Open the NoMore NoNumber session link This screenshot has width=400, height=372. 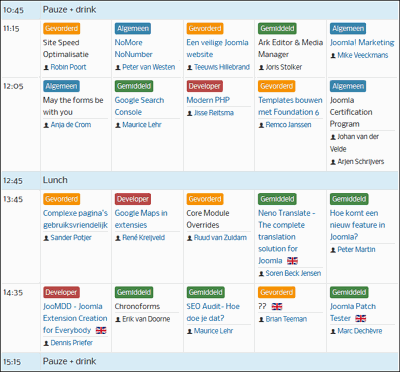click(133, 48)
